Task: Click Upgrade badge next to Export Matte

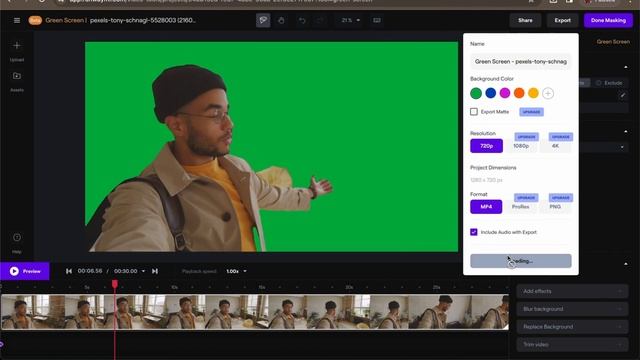Action: 531,112
